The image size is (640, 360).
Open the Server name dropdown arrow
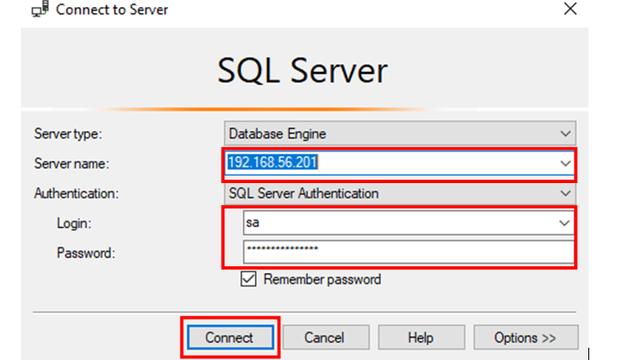[565, 164]
